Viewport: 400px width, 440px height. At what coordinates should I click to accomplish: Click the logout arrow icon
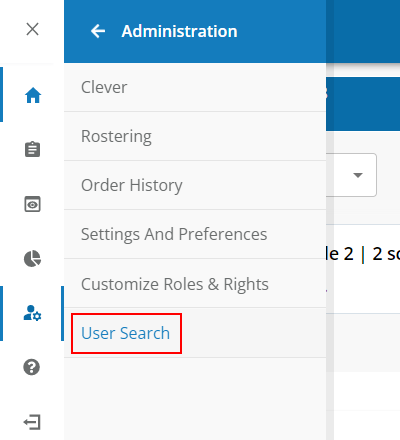pyautogui.click(x=32, y=422)
